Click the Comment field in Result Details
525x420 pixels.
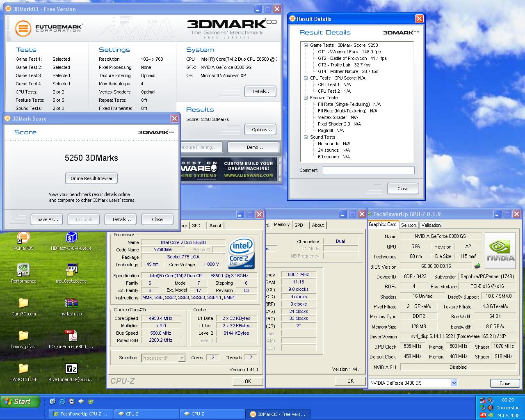tap(368, 170)
